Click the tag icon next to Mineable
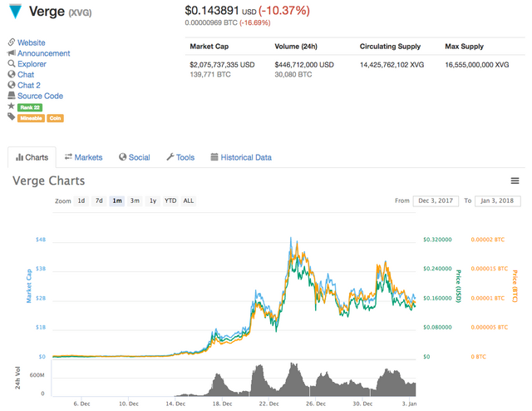Image resolution: width=532 pixels, height=411 pixels. (12, 116)
